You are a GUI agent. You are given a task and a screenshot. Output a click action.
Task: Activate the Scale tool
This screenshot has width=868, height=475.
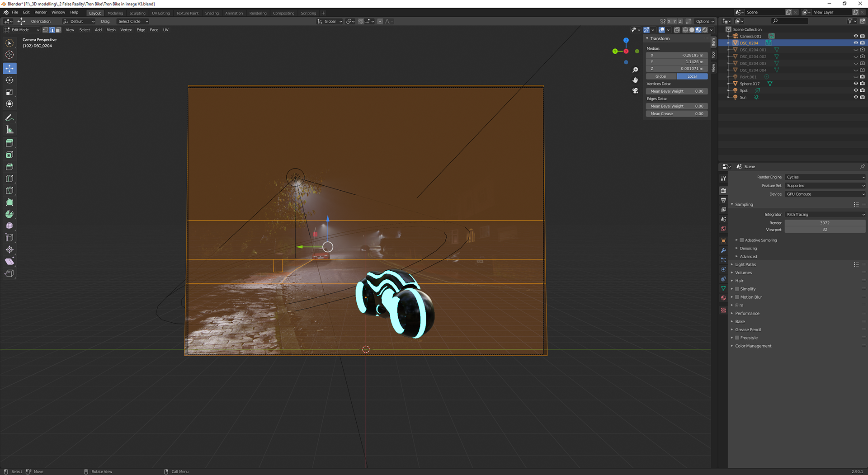[9, 92]
